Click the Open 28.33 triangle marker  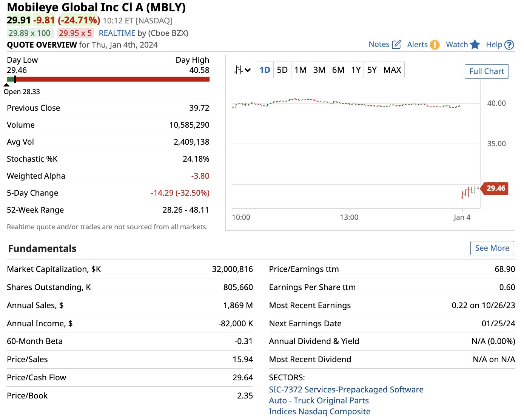(x=6, y=85)
